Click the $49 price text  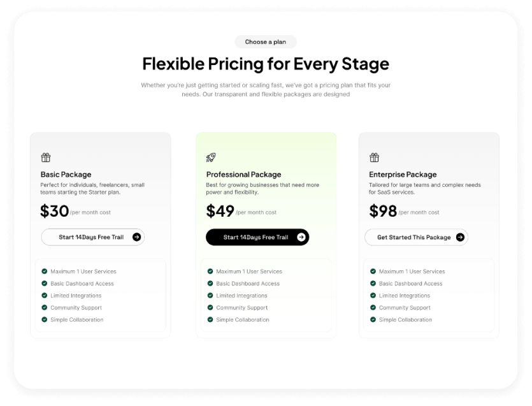pos(220,211)
